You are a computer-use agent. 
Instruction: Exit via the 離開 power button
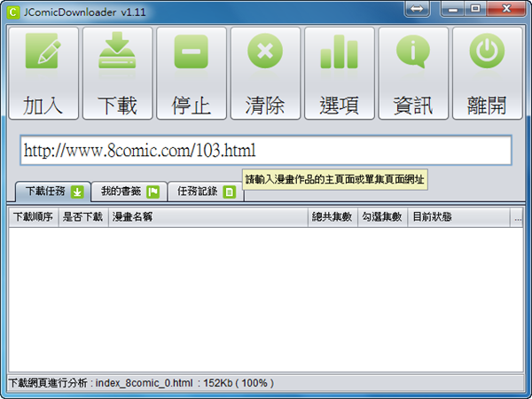(x=487, y=74)
